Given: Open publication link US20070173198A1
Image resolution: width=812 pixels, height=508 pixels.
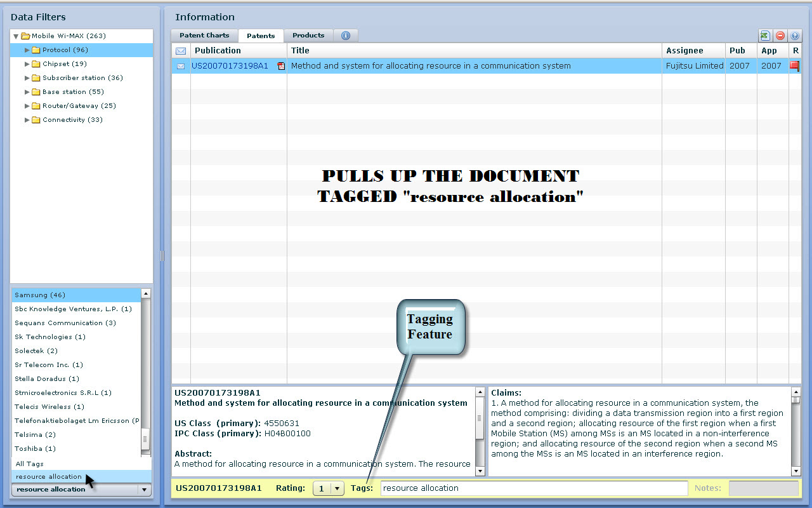Looking at the screenshot, I should coord(230,66).
